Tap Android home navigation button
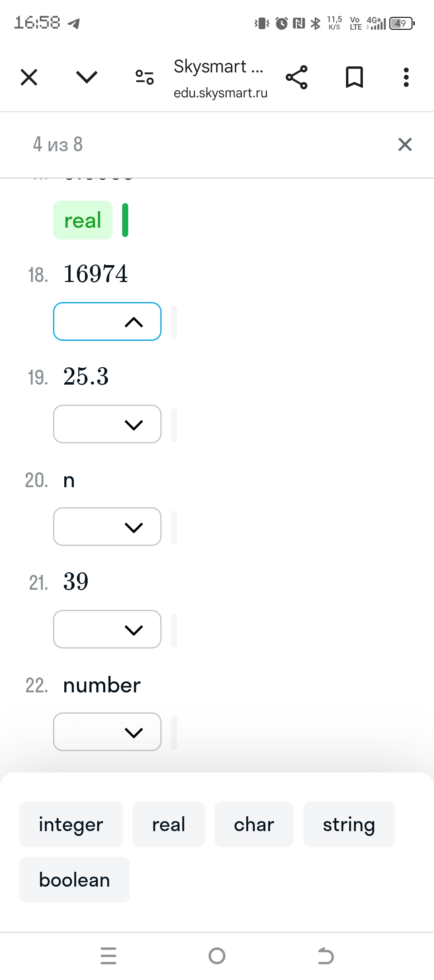434x980 pixels. [x=217, y=956]
